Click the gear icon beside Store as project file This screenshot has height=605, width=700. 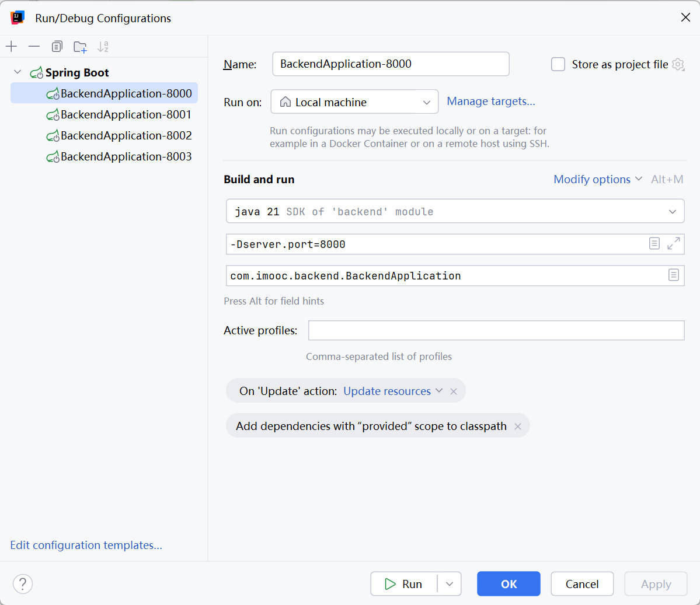[x=678, y=64]
